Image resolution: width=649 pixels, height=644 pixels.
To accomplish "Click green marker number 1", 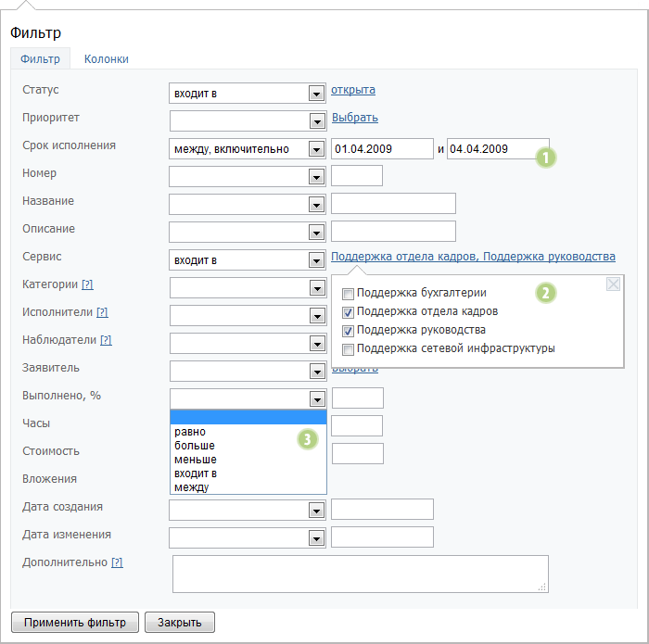I will click(546, 158).
